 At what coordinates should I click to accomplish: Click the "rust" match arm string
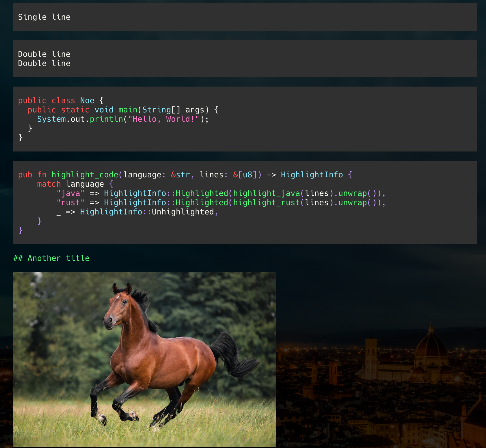[70, 202]
